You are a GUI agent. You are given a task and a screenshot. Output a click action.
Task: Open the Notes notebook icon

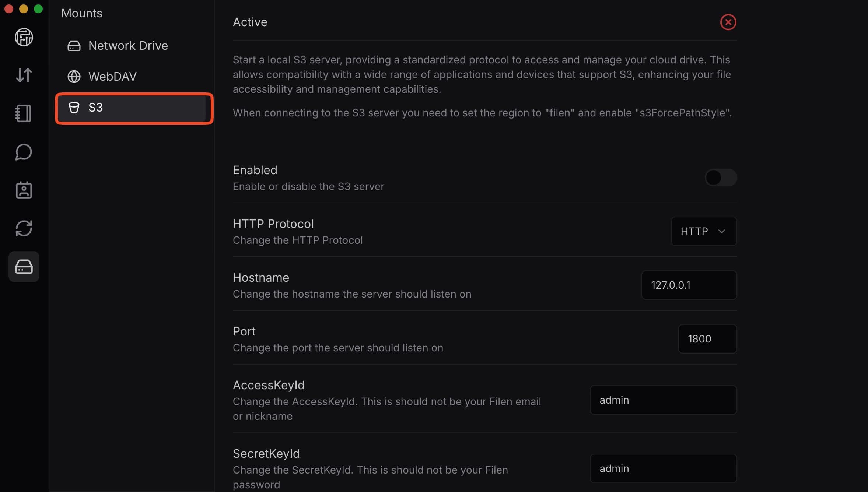[x=24, y=113]
